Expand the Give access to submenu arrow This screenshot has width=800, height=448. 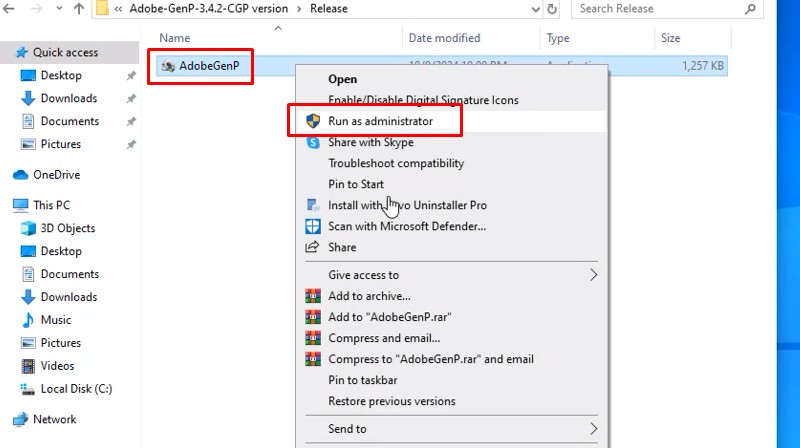pyautogui.click(x=593, y=275)
